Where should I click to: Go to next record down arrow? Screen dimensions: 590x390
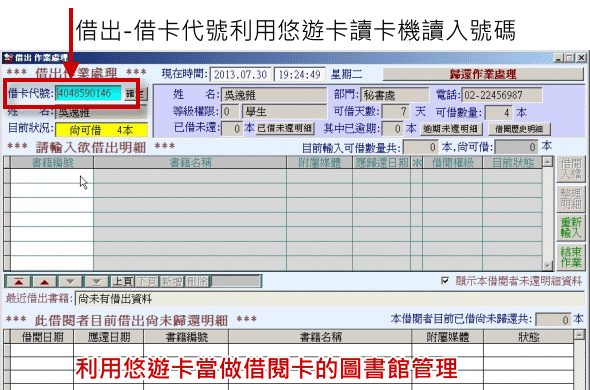click(x=70, y=282)
